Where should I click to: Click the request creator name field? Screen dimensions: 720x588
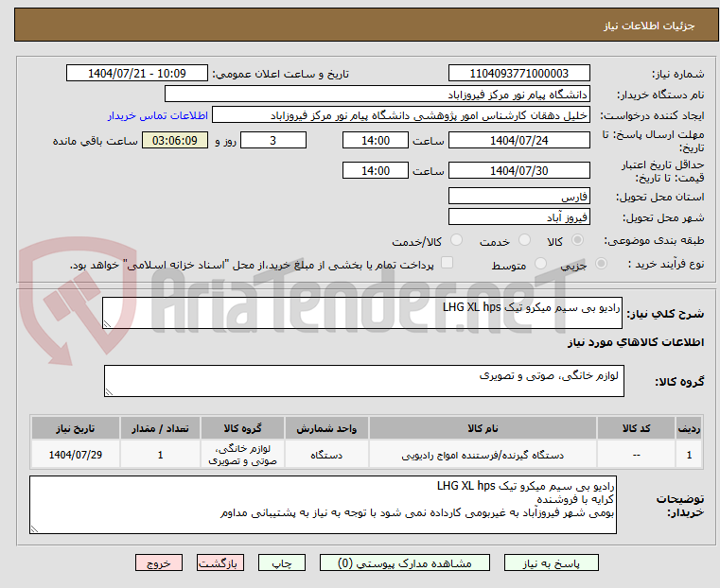tap(401, 115)
